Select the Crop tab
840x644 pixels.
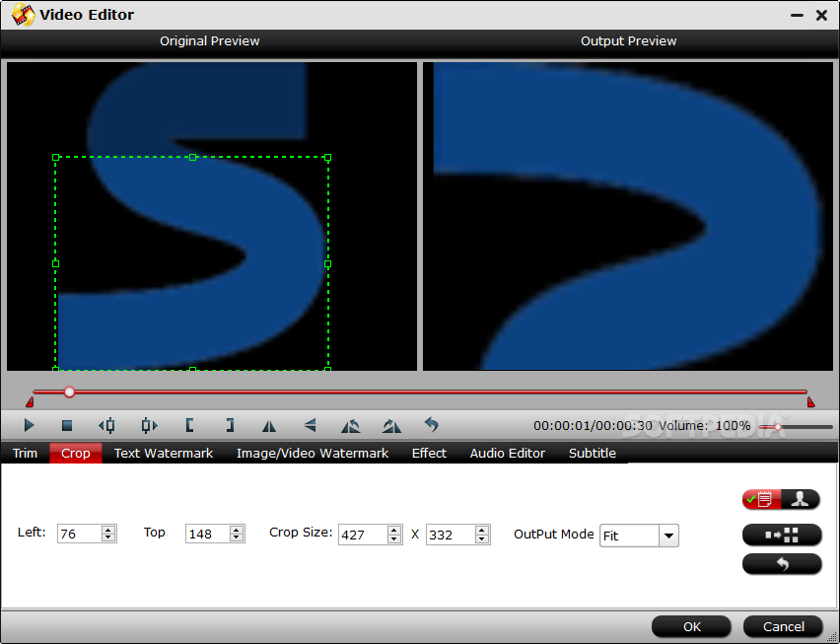click(76, 454)
